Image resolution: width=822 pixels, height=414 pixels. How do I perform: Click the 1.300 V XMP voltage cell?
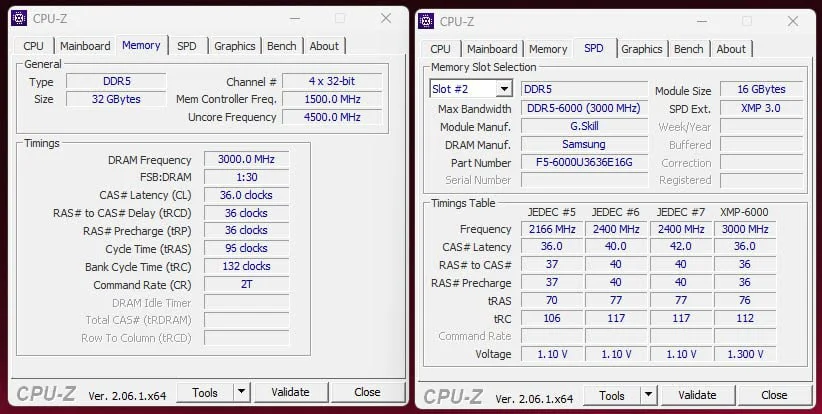click(x=745, y=354)
